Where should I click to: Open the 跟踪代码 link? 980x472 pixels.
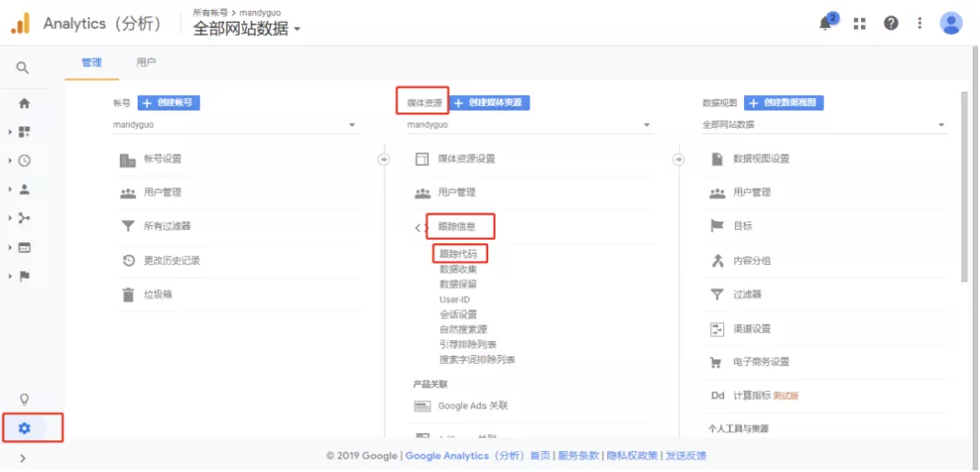[458, 253]
